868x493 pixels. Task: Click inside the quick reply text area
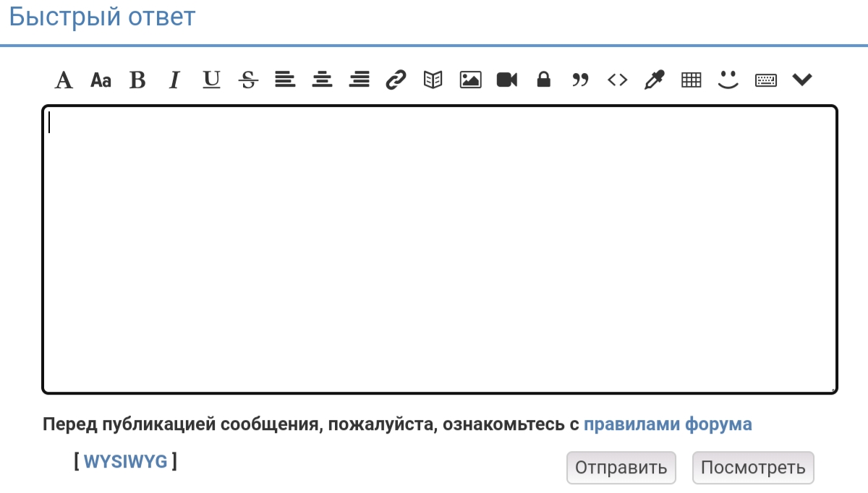click(x=440, y=249)
